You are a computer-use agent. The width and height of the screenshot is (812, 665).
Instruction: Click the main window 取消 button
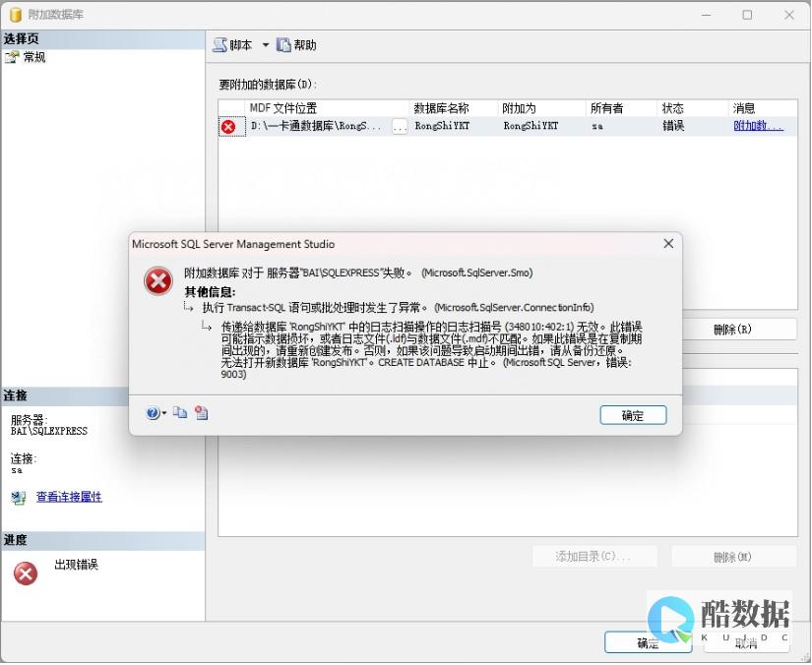point(746,642)
